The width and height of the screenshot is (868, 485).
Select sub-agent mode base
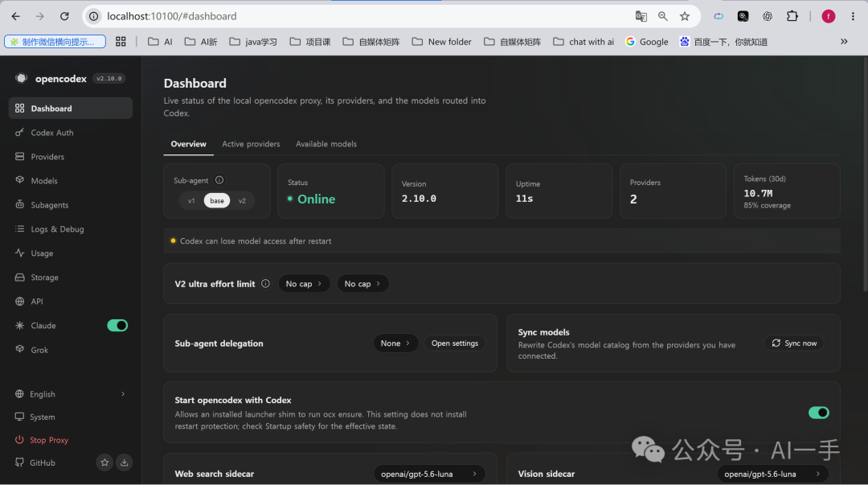pos(217,200)
